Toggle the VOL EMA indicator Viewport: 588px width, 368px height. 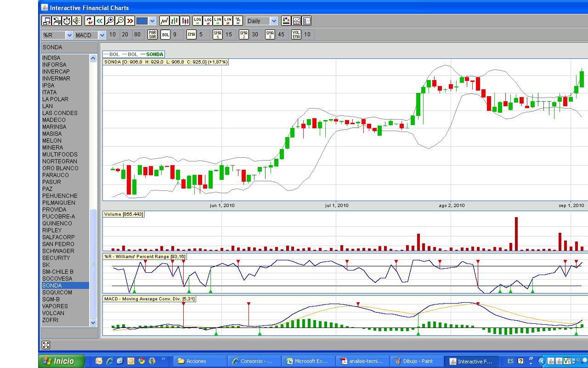296,34
